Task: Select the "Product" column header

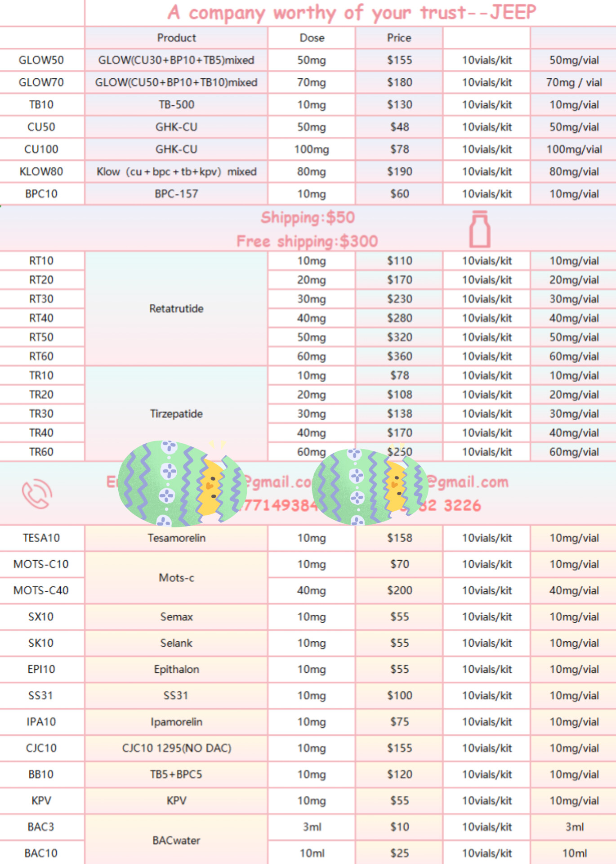Action: point(176,38)
